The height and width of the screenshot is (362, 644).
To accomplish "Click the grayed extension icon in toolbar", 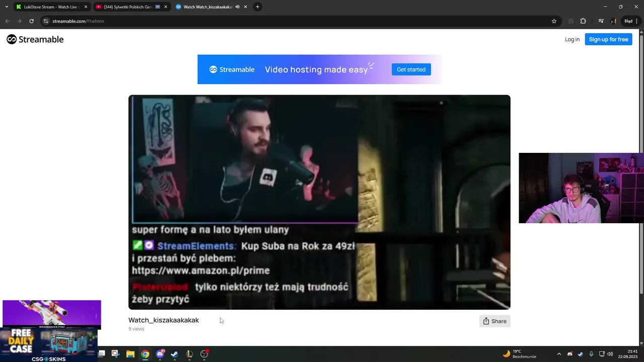I will 571,21.
